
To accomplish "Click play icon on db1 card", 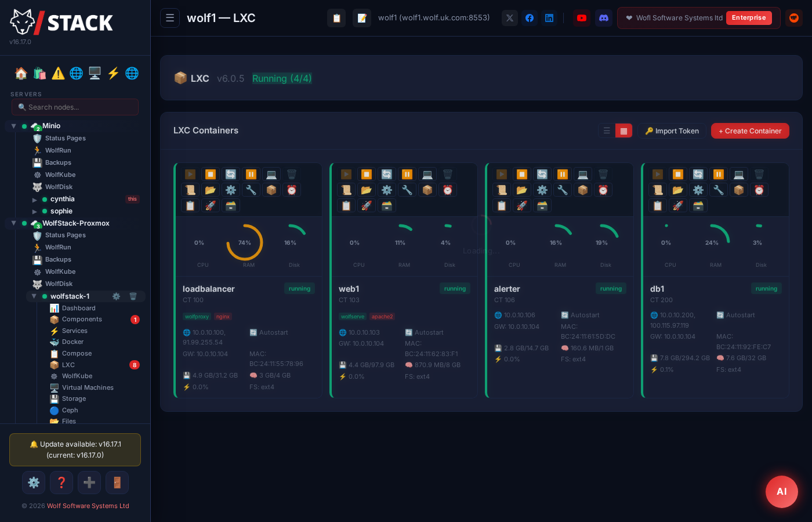I will coord(658,174).
